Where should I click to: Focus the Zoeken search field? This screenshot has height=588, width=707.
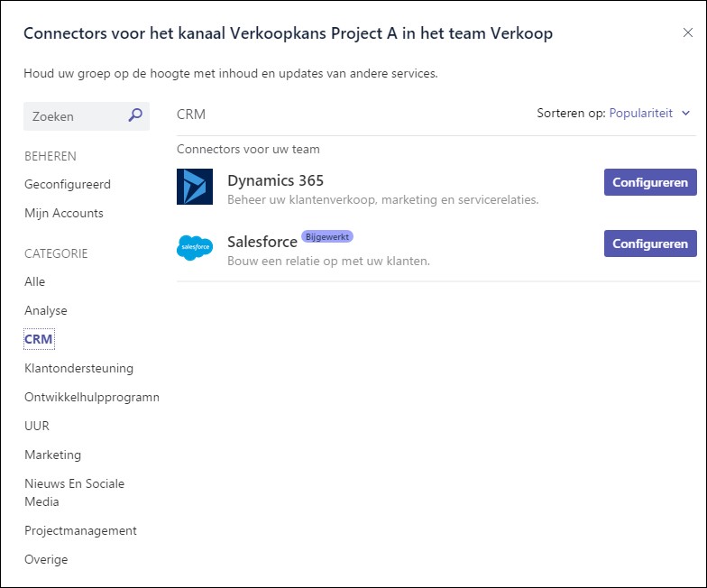87,116
